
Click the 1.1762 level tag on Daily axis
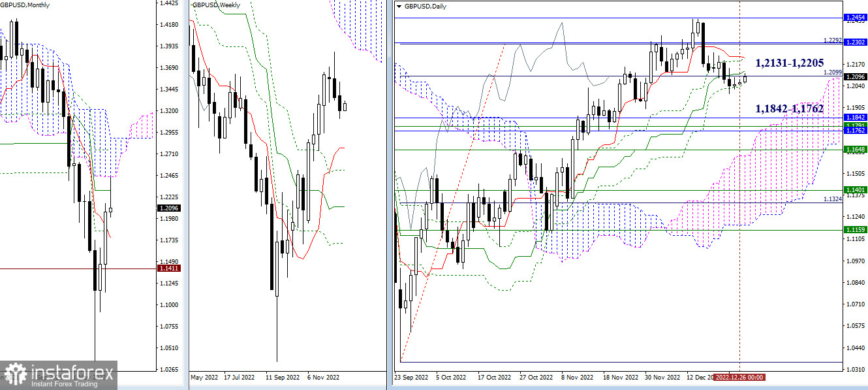[855, 131]
